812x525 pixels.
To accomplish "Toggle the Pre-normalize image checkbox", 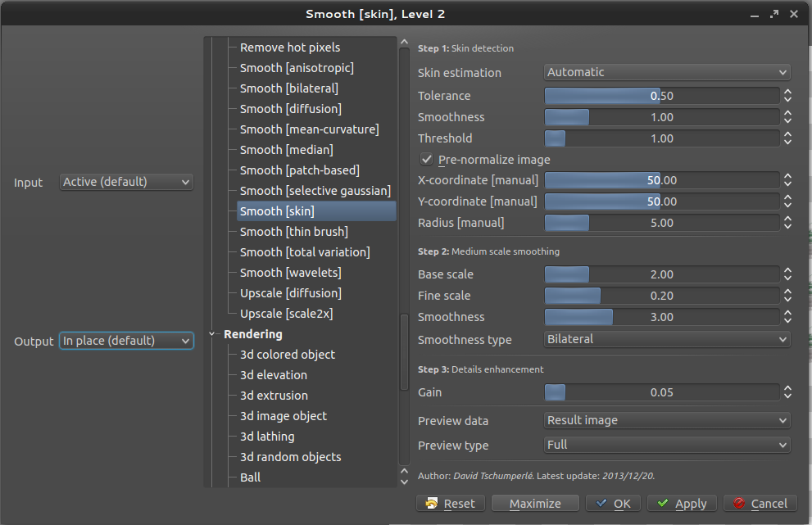I will click(426, 160).
